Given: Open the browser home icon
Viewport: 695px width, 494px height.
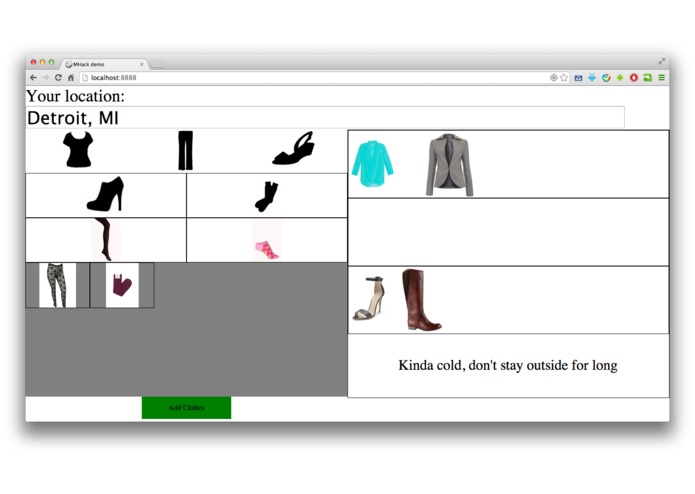Looking at the screenshot, I should pyautogui.click(x=70, y=78).
